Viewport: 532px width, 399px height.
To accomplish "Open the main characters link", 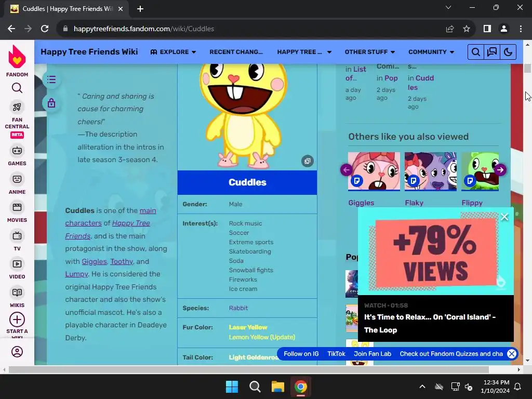I will [x=111, y=217].
